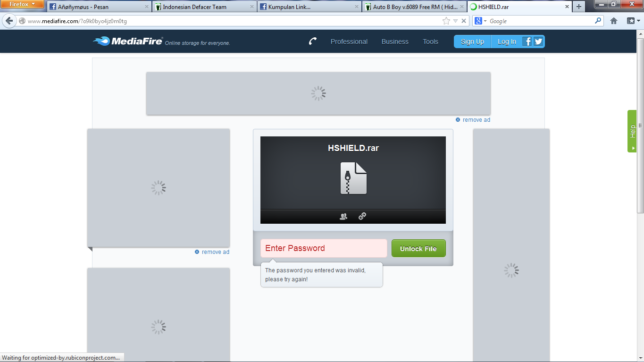The image size is (644, 362).
Task: Click the Facebook login icon in header
Action: point(527,42)
